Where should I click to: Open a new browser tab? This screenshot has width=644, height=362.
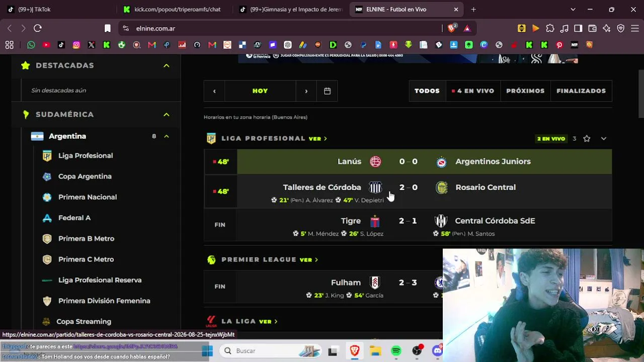pos(473,9)
